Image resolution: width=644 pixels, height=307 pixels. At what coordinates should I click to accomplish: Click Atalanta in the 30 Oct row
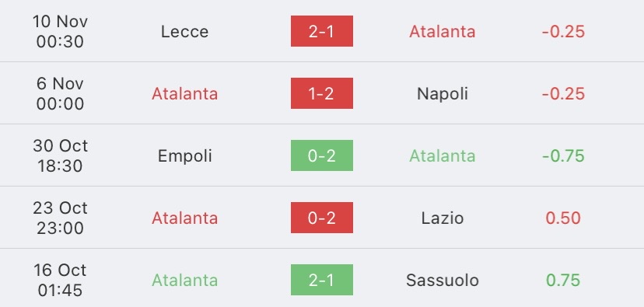pyautogui.click(x=443, y=156)
